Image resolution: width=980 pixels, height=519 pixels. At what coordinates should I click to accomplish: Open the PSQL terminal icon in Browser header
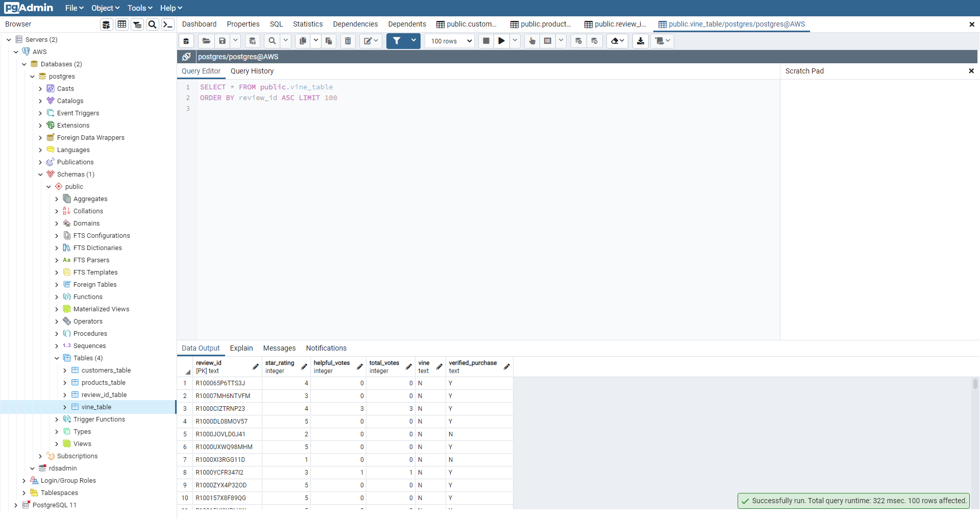tap(167, 24)
